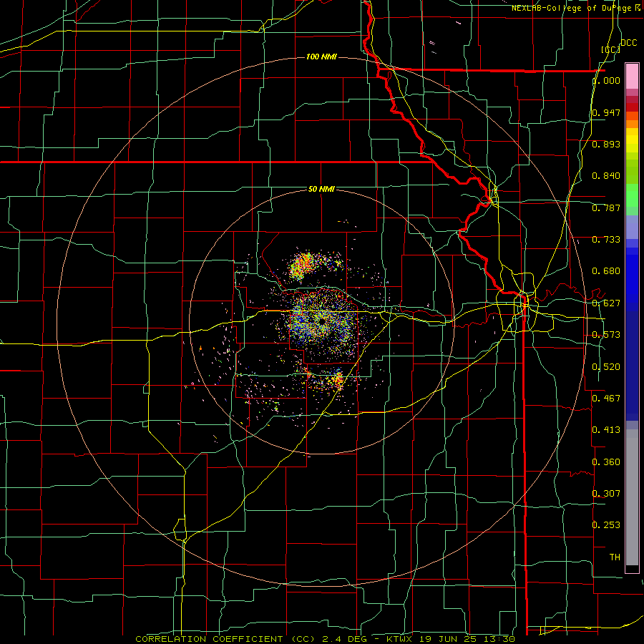This screenshot has width=644, height=644.
Task: Click the 0.787 legend value
Action: pos(606,208)
